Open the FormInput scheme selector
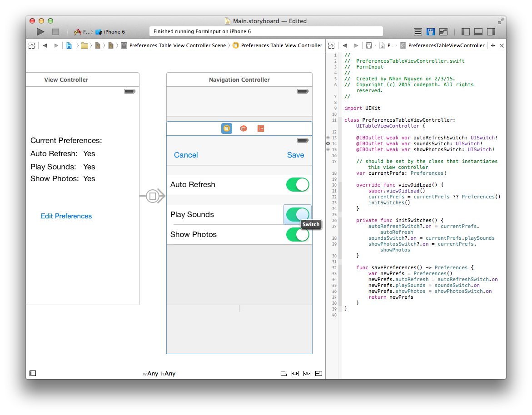The height and width of the screenshot is (415, 532). [82, 32]
